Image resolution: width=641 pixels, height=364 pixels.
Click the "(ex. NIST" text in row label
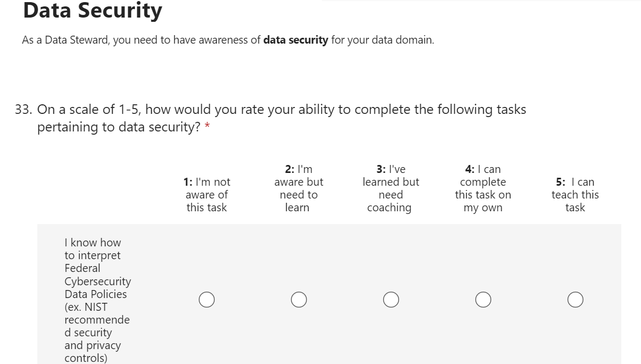(x=86, y=307)
